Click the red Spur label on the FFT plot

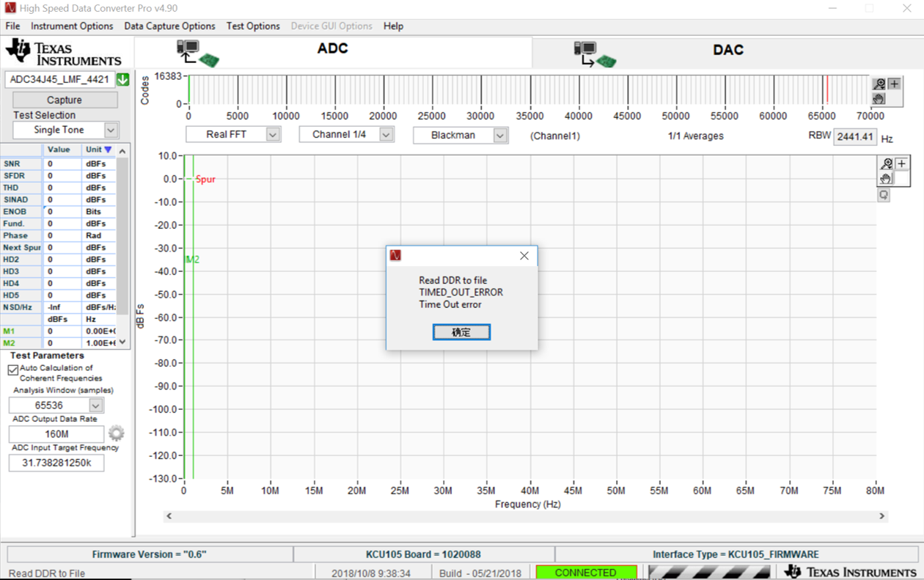(x=205, y=179)
